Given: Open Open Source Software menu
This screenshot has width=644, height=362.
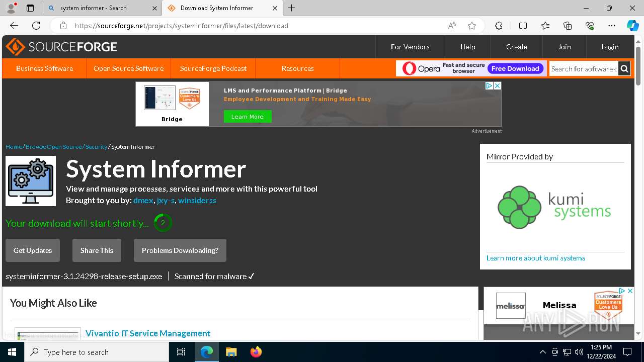Looking at the screenshot, I should [x=129, y=68].
